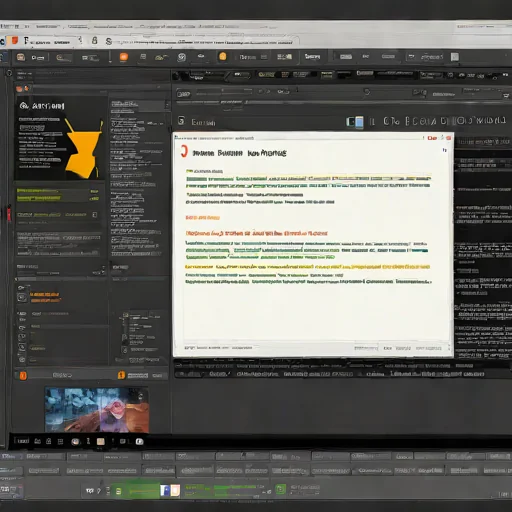Click the red shield icon in the browser bar
Screen dimensions: 512x512
click(15, 40)
